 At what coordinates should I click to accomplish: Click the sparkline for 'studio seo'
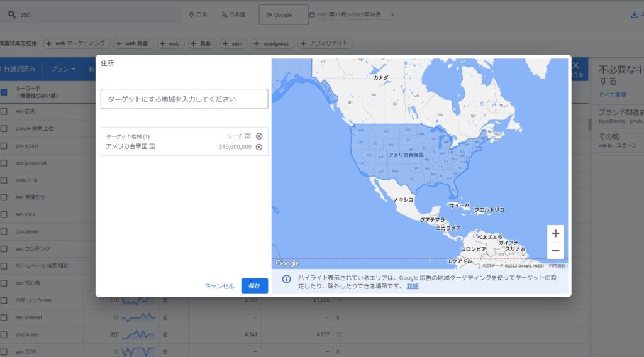pyautogui.click(x=138, y=335)
